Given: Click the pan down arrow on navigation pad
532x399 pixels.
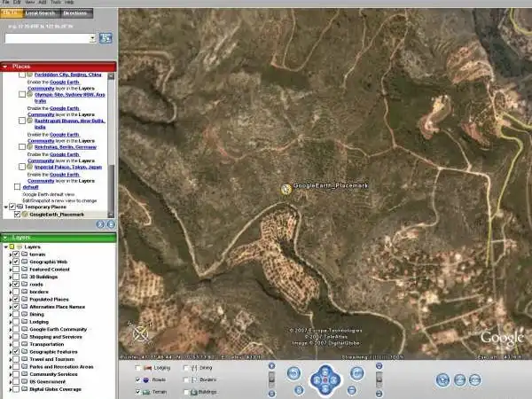Looking at the screenshot, I should click(325, 389).
